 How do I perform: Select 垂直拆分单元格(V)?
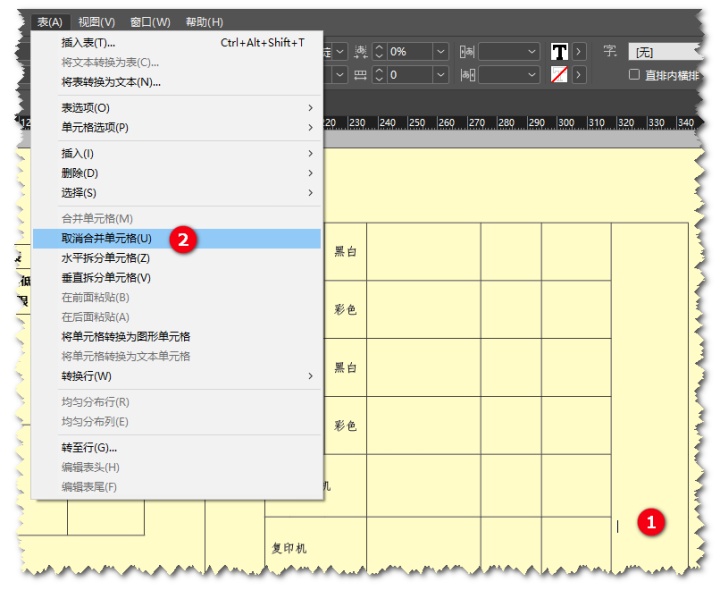coord(177,278)
